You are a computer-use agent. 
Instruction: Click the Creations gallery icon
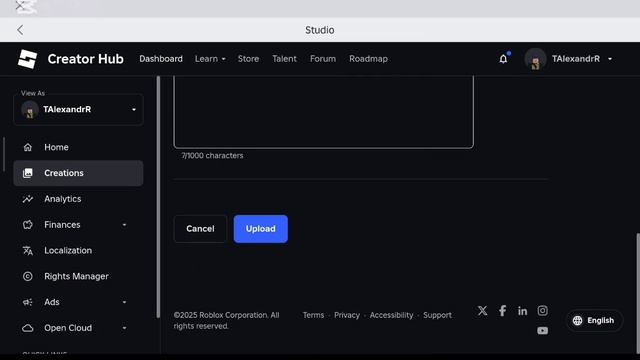(27, 173)
